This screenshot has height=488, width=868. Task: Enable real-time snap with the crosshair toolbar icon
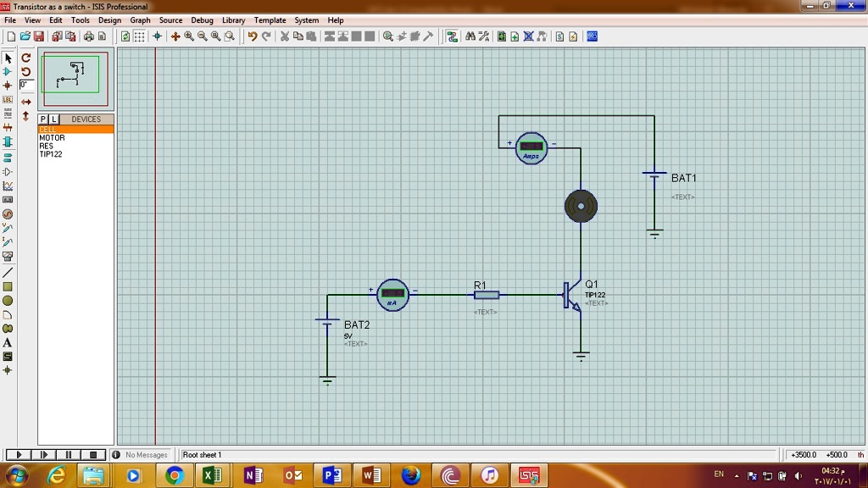point(157,36)
